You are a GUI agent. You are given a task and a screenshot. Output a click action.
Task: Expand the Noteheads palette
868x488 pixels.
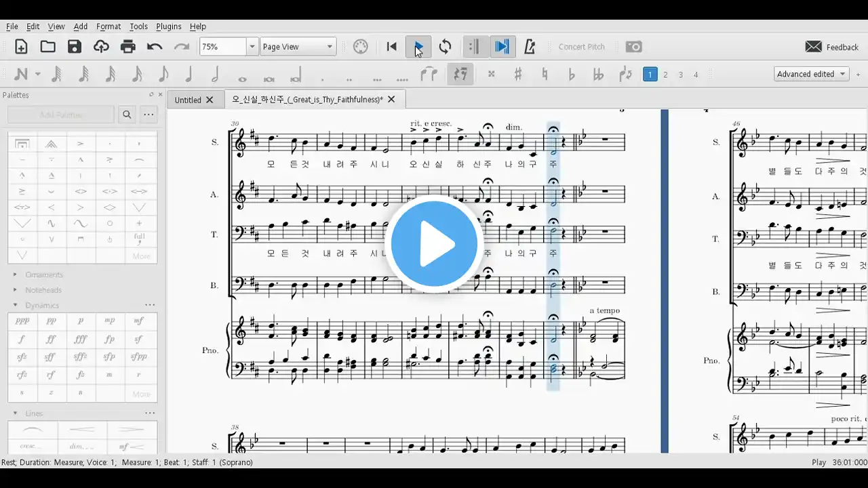click(x=15, y=290)
